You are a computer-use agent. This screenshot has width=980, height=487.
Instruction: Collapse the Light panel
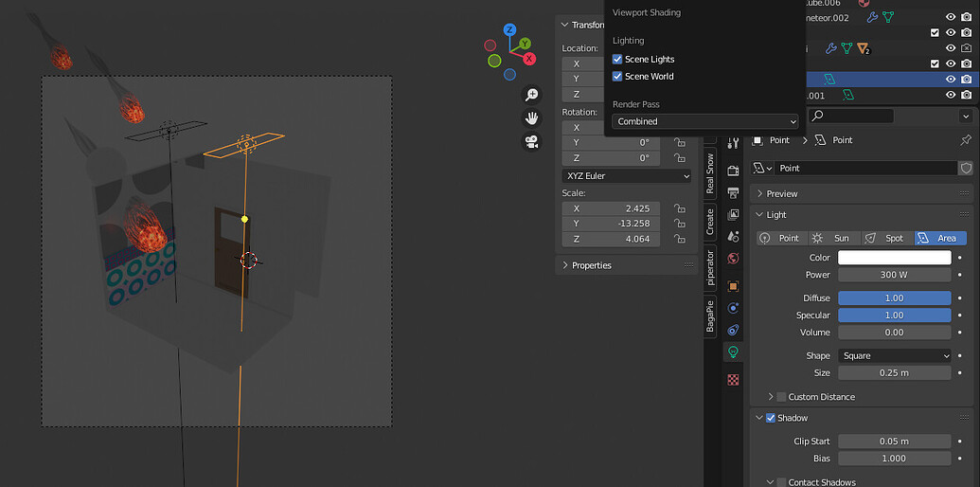pyautogui.click(x=760, y=215)
